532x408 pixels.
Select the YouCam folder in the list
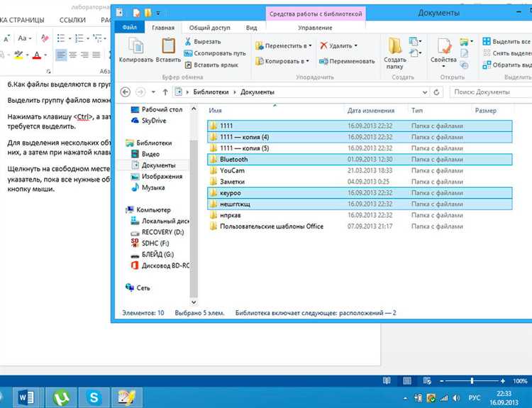[360, 171]
